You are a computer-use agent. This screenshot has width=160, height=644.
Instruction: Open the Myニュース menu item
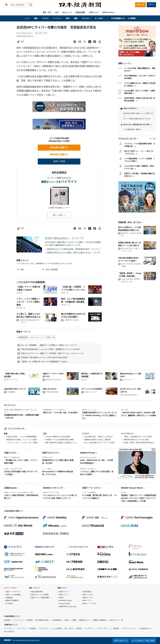[67, 12]
